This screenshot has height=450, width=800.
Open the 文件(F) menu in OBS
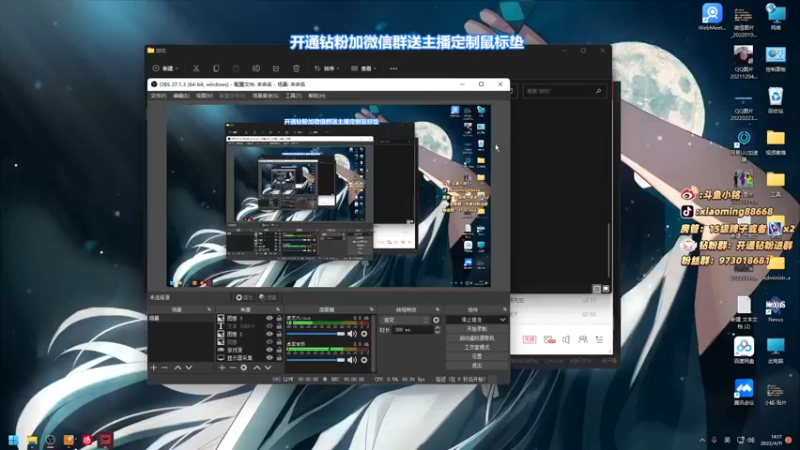point(159,96)
